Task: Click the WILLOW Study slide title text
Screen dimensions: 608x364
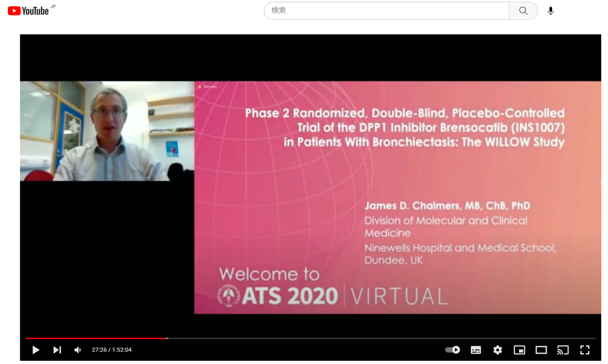Action: pyautogui.click(x=404, y=128)
